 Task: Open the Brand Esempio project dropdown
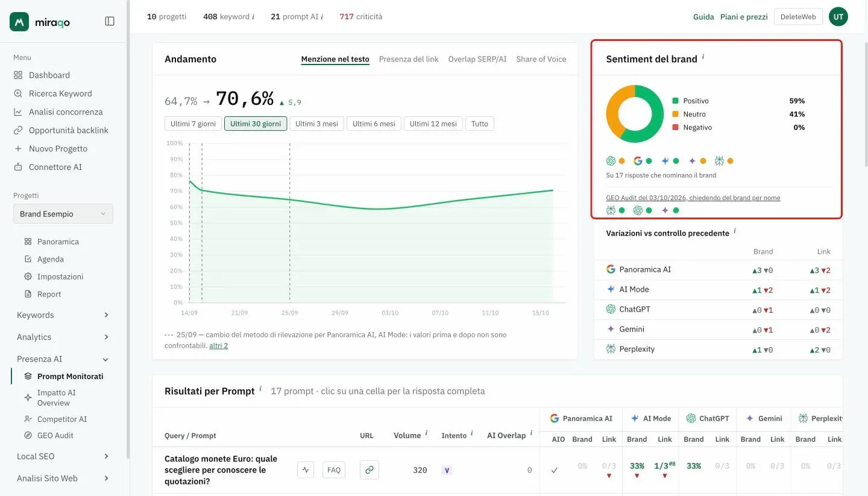(63, 214)
